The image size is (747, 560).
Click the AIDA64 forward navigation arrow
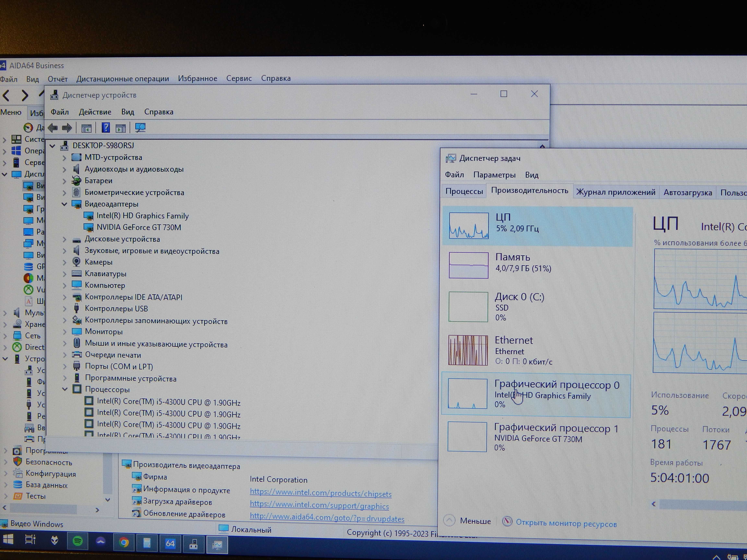(25, 96)
